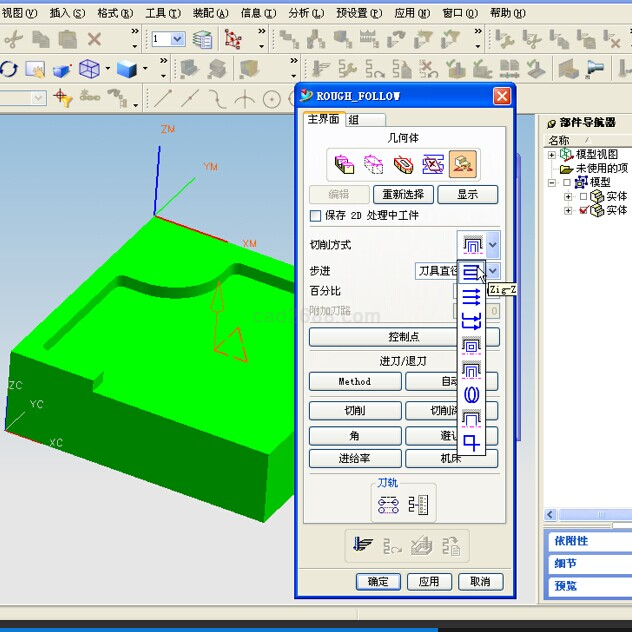Click the Generate tool path icon

363,545
